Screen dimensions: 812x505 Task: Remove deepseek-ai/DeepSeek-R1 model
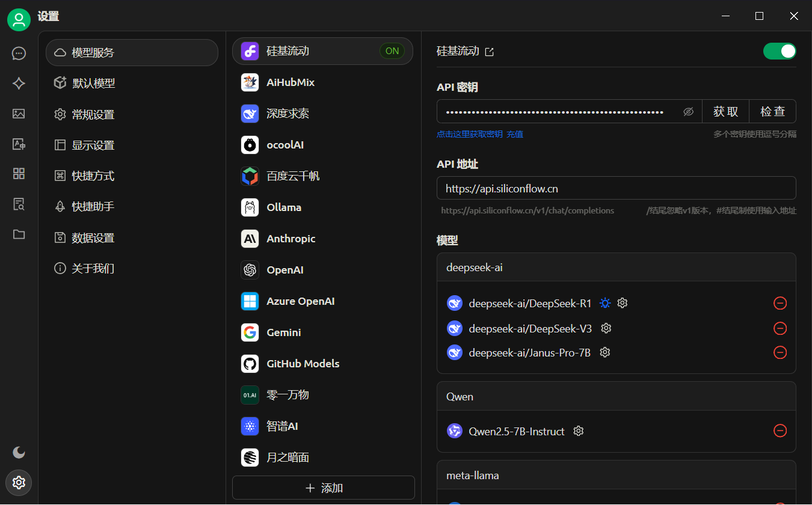[x=780, y=303]
